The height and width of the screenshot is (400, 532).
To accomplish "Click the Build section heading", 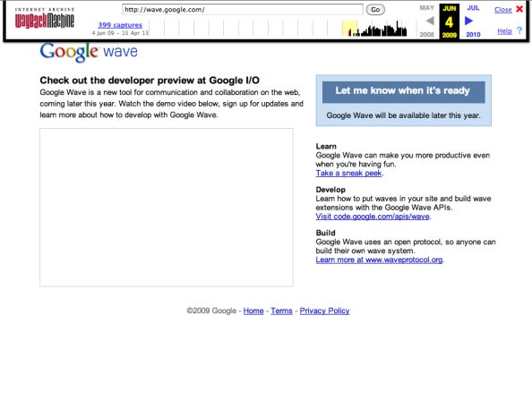I will 325,234.
